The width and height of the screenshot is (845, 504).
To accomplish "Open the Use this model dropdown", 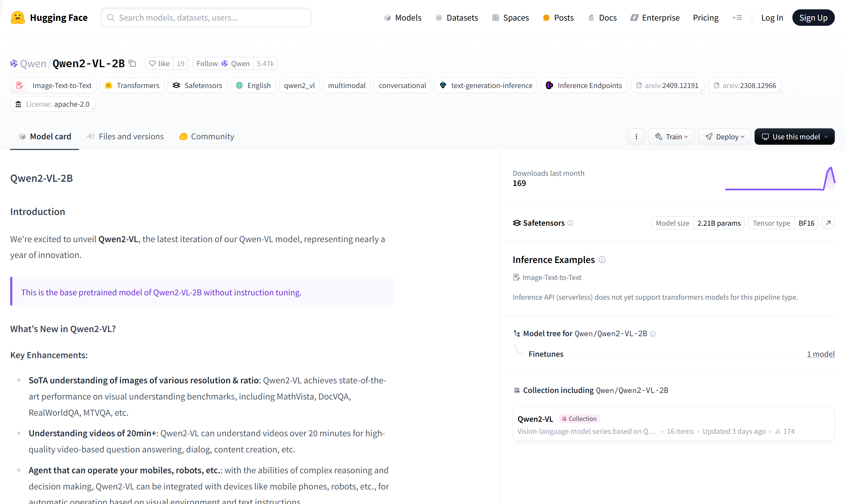I will pos(795,137).
